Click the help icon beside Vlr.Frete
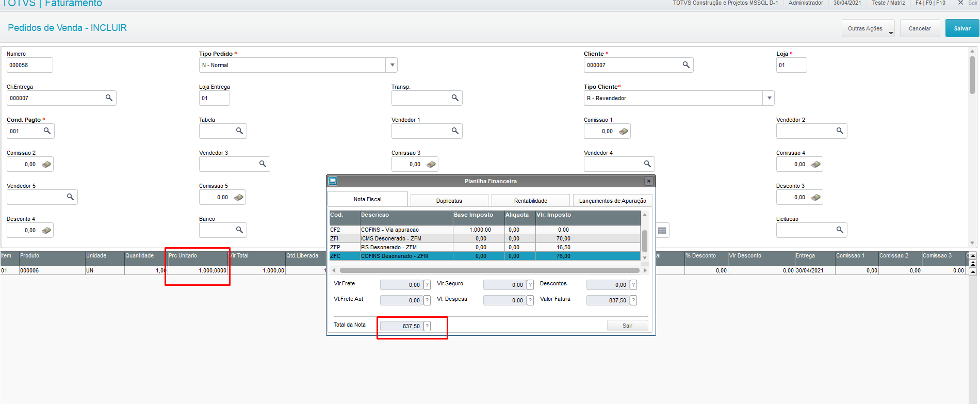Viewport: 980px width, 404px height. [x=427, y=285]
